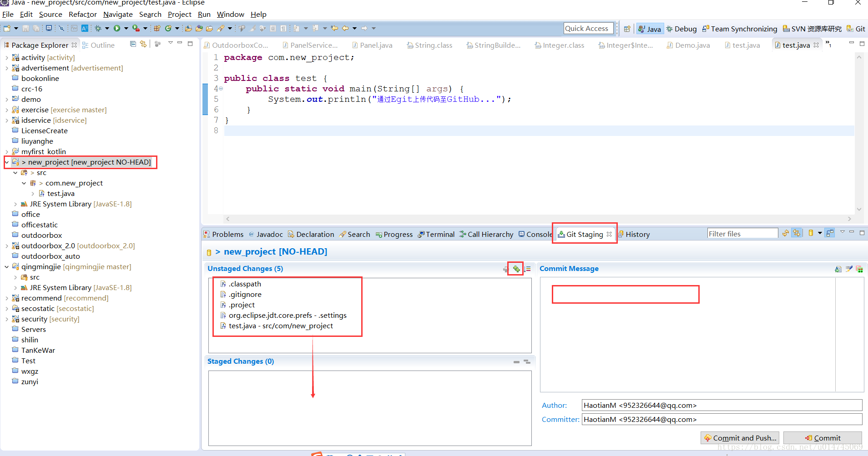The image size is (868, 456).
Task: Switch to Team Synchronizing perspective
Action: coord(740,29)
